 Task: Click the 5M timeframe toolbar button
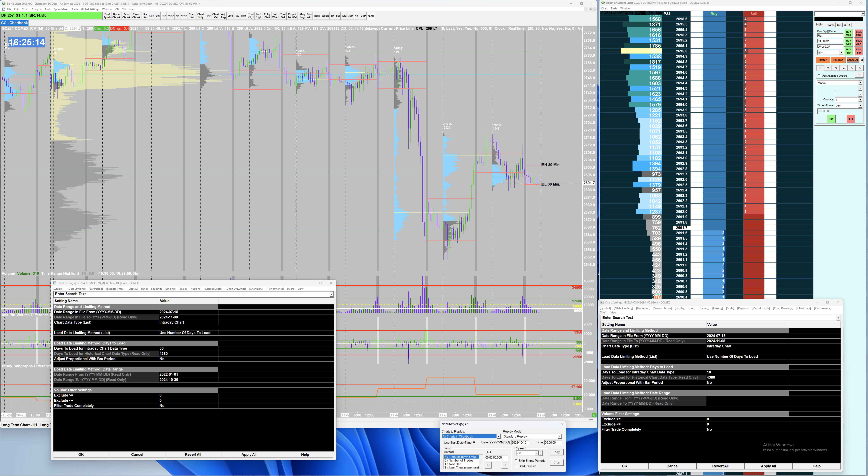(338, 16)
